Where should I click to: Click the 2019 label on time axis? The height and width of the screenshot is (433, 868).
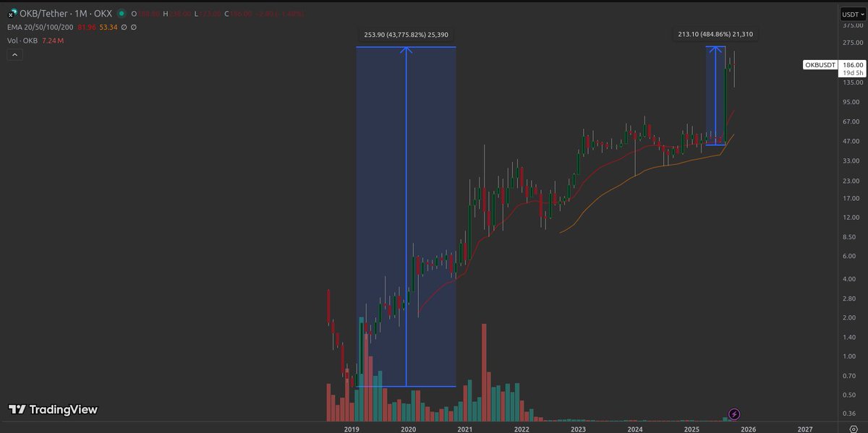352,429
